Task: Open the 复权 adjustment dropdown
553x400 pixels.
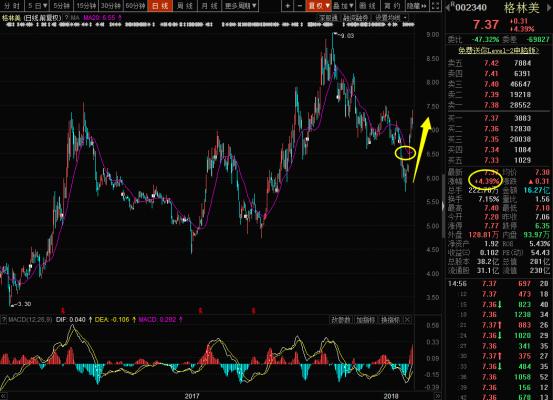Action: coord(319,6)
